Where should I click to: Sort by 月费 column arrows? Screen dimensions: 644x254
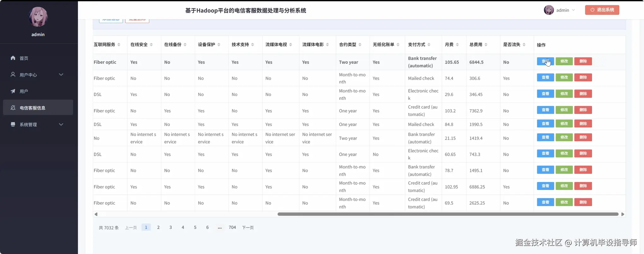458,45
